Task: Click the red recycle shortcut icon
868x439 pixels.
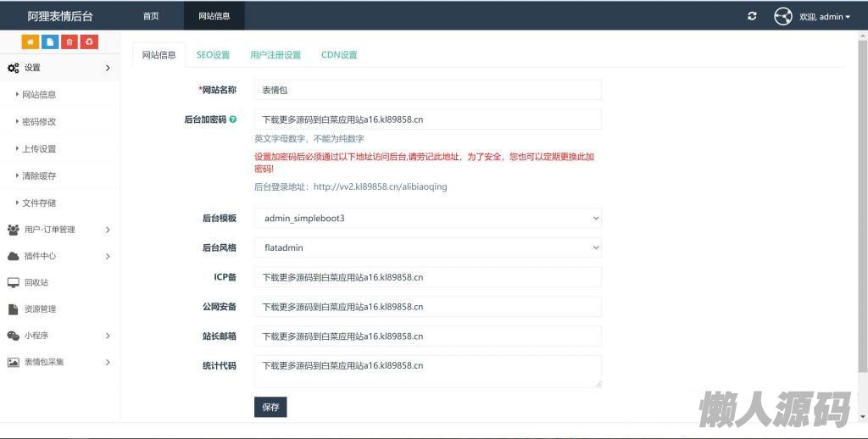Action: 89,42
